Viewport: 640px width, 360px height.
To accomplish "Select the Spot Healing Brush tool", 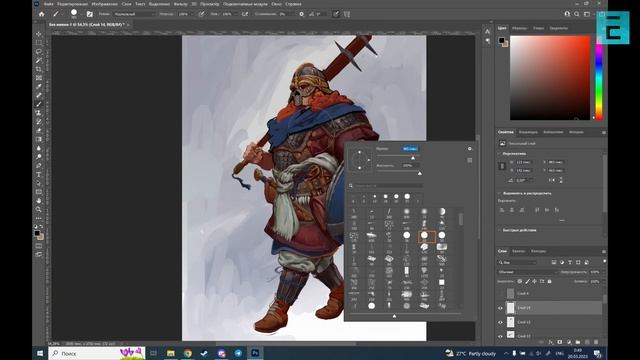I will click(x=39, y=95).
